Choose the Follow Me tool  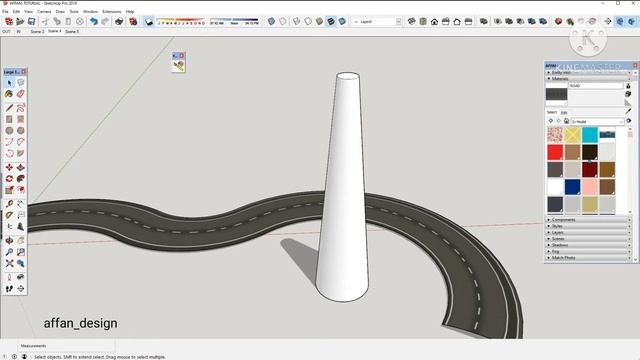point(21,179)
